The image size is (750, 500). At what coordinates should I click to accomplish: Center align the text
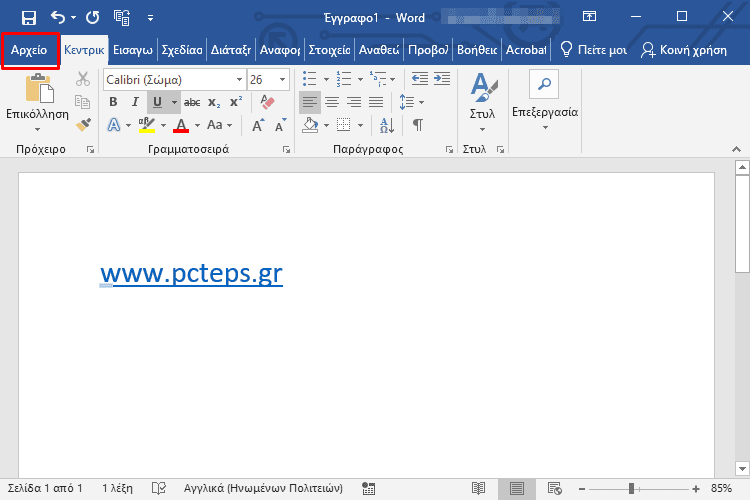[x=332, y=102]
